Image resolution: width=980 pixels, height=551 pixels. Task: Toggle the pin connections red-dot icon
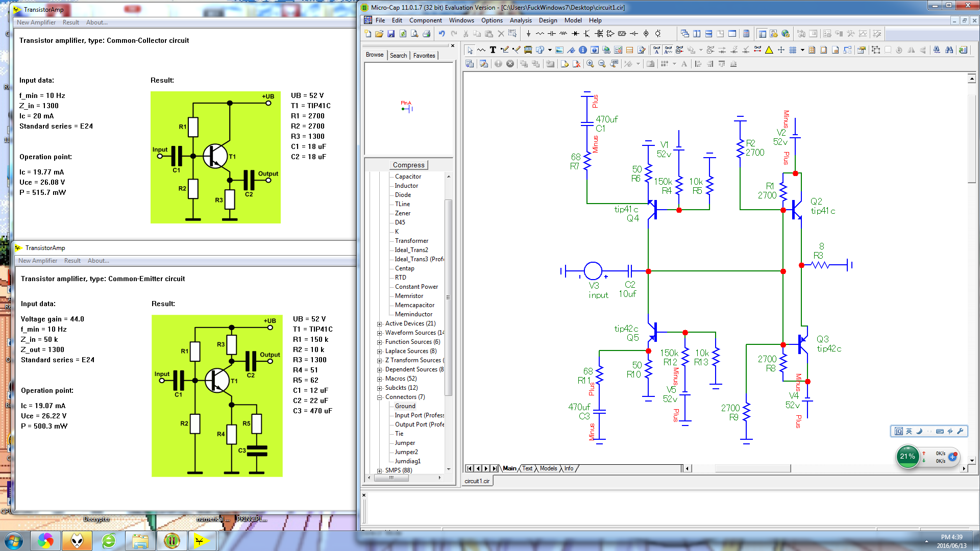(757, 50)
